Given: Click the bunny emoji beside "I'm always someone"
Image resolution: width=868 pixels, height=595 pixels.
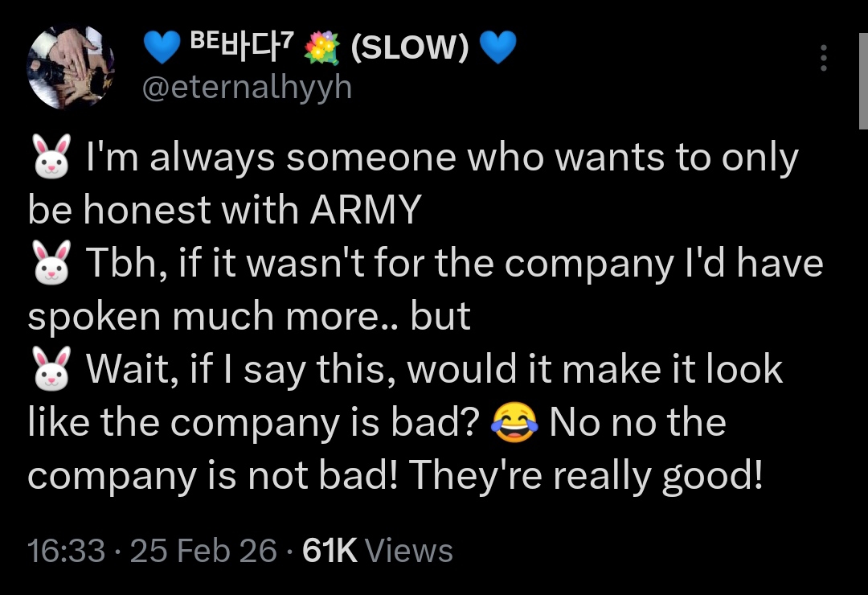Looking at the screenshot, I should tap(49, 159).
